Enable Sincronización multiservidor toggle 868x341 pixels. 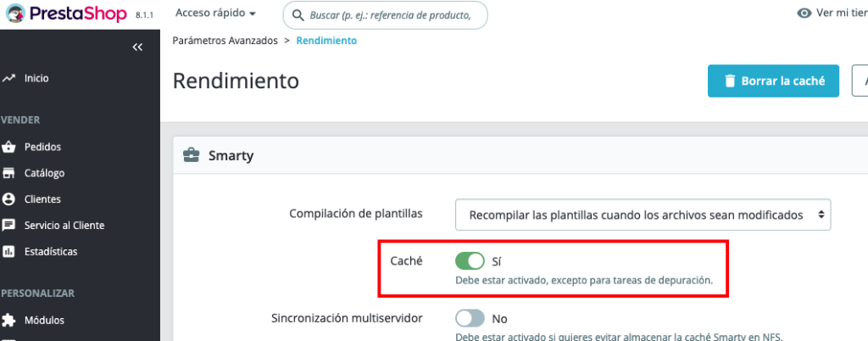(470, 319)
